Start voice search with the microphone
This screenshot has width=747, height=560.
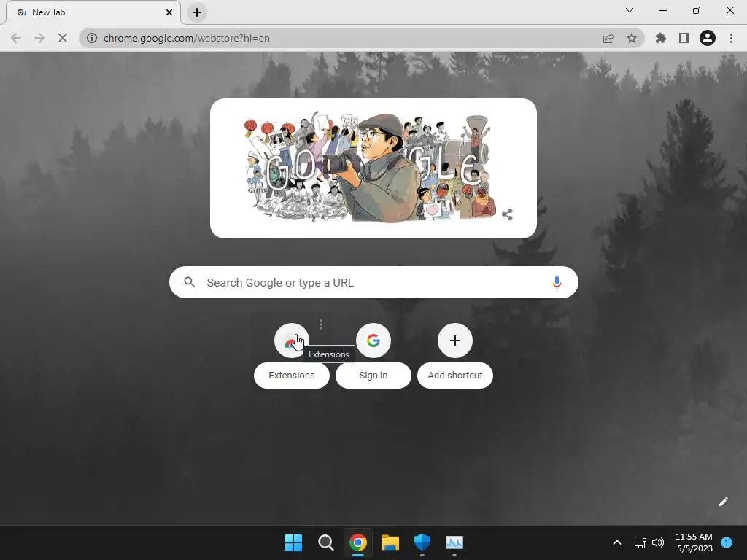pos(557,282)
